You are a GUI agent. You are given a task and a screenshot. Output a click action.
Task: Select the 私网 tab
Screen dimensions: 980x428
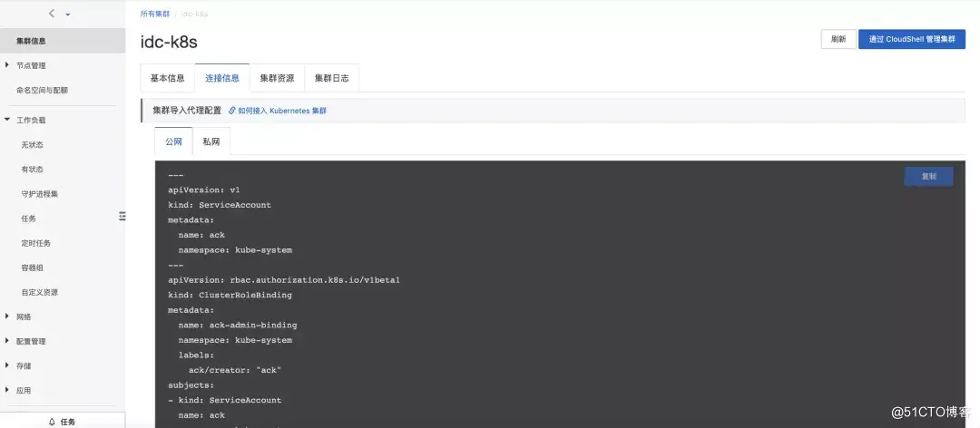(211, 141)
